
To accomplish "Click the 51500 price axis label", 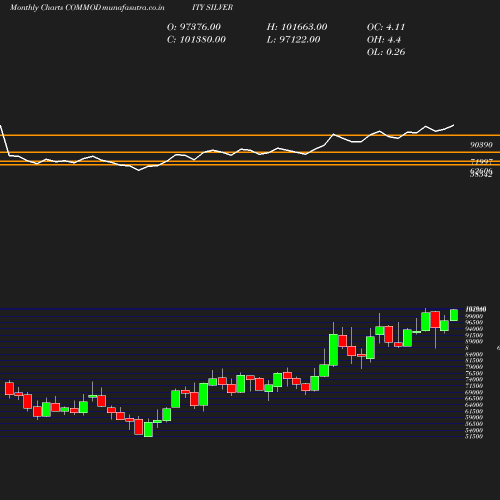I will coord(474,436).
